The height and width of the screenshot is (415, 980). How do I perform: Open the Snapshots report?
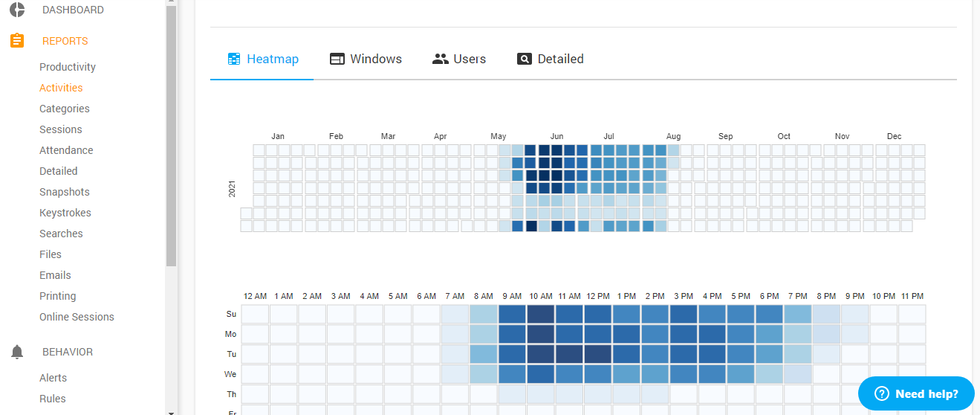click(65, 192)
